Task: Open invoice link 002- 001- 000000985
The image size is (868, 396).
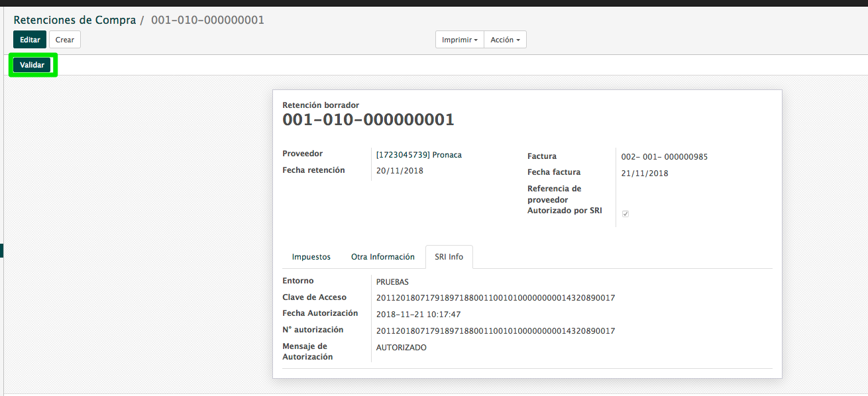Action: (665, 157)
